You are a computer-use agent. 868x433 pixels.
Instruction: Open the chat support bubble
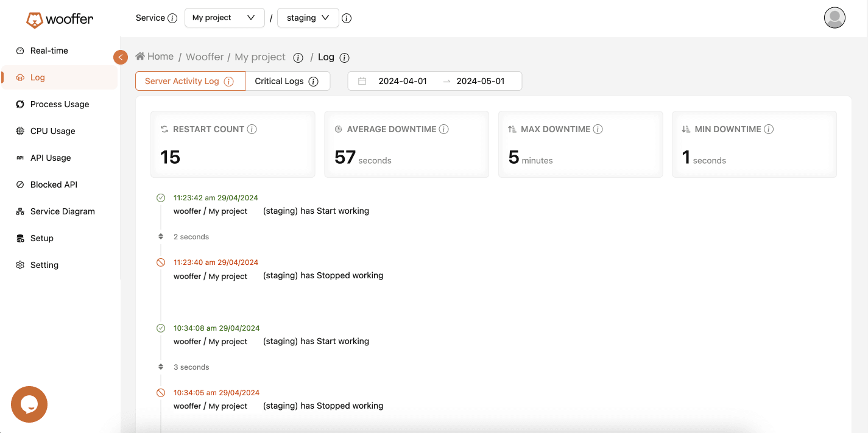pyautogui.click(x=29, y=404)
